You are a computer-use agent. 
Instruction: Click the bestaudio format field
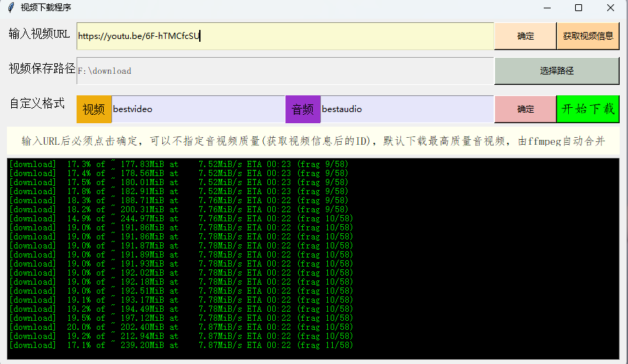(407, 109)
